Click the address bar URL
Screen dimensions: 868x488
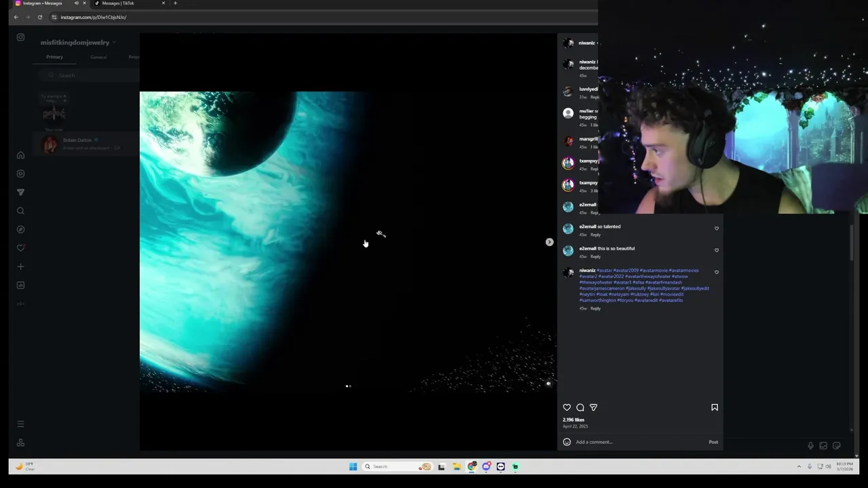pyautogui.click(x=93, y=17)
